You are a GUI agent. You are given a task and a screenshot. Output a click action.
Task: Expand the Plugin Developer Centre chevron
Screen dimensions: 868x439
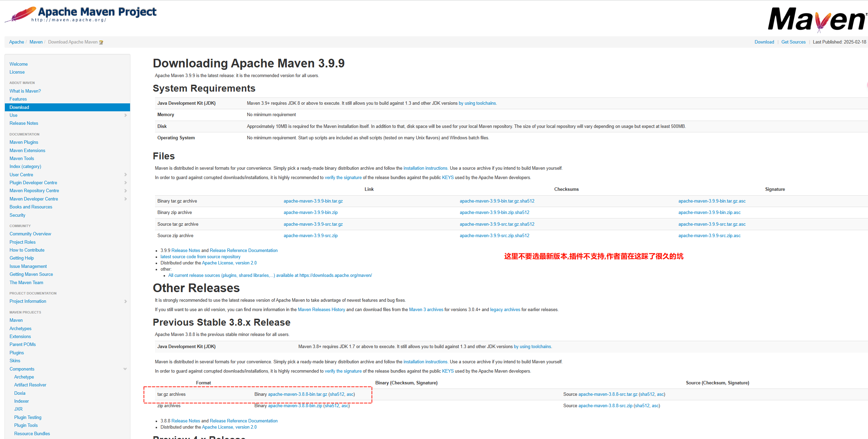[126, 183]
